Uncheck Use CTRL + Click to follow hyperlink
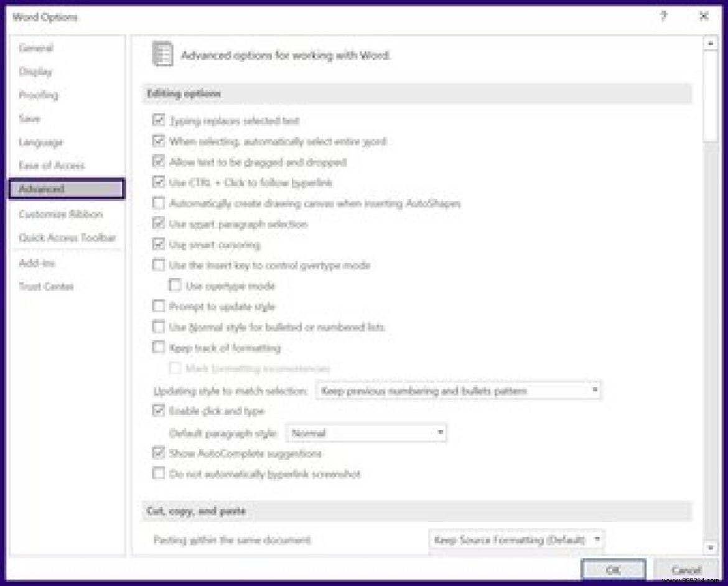The height and width of the screenshot is (586, 728). 159,182
